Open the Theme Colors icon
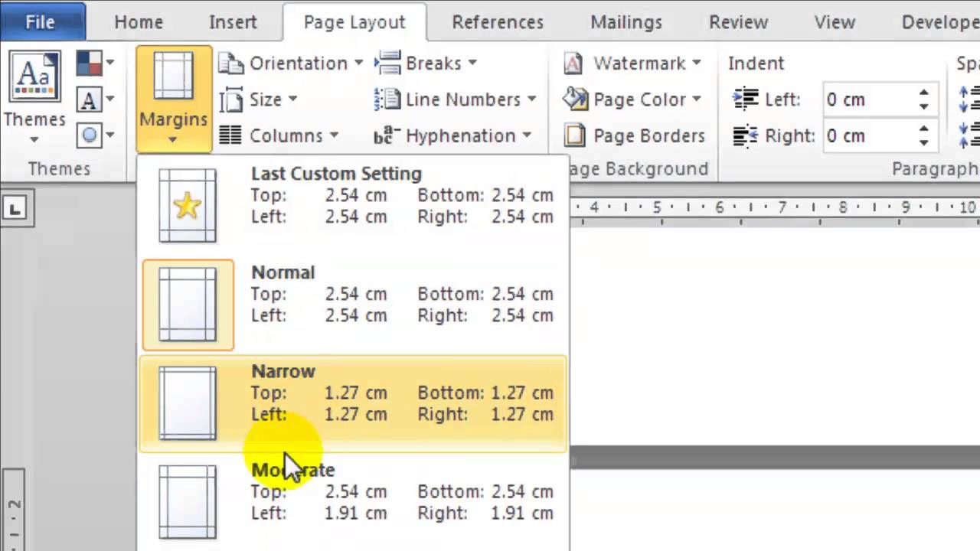980x551 pixels. click(x=90, y=63)
